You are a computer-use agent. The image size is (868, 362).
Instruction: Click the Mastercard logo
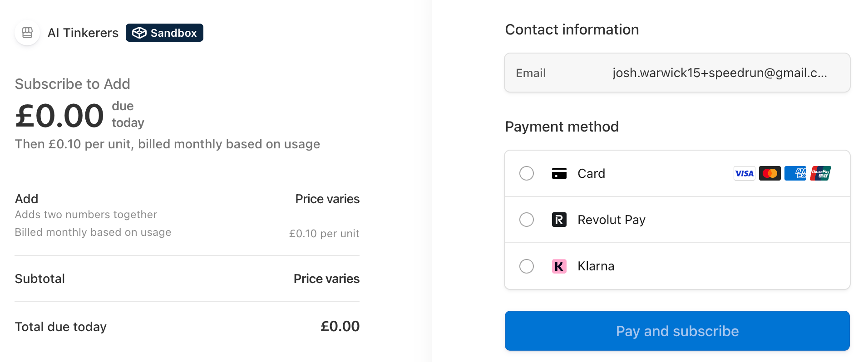point(769,173)
